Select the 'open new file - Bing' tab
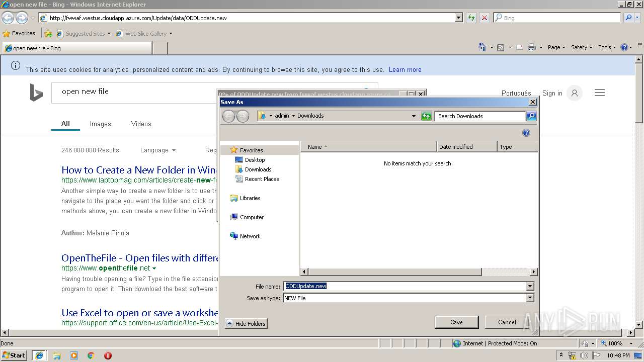The height and width of the screenshot is (362, 644). [76, 48]
